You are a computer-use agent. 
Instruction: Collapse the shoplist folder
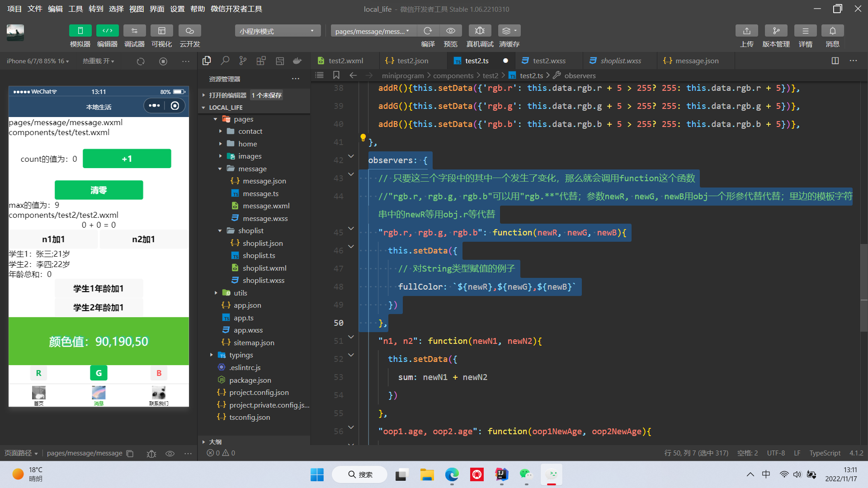250,231
